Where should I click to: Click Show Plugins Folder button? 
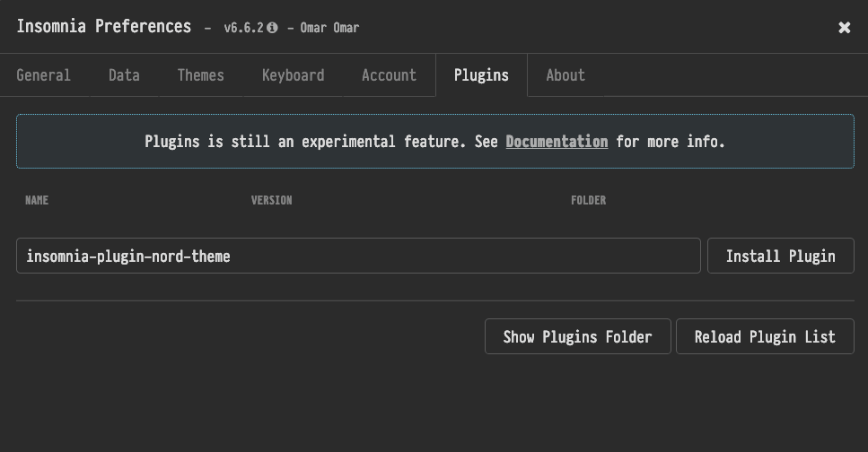[x=577, y=336]
